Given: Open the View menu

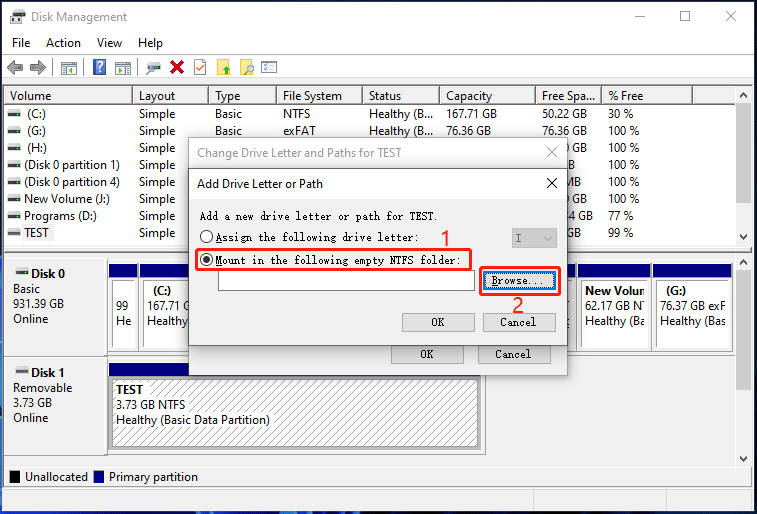Looking at the screenshot, I should tap(110, 43).
